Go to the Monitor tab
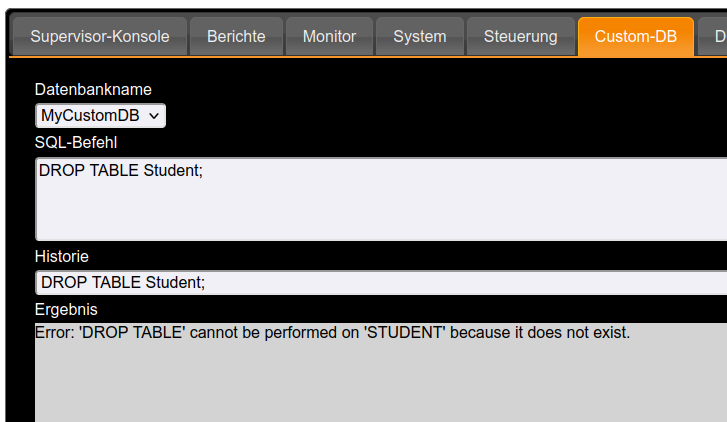Viewport: 727px width, 422px height. click(x=329, y=37)
